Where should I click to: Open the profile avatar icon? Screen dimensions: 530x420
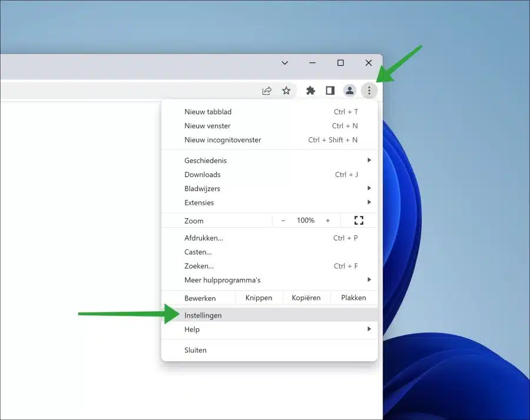coord(349,91)
